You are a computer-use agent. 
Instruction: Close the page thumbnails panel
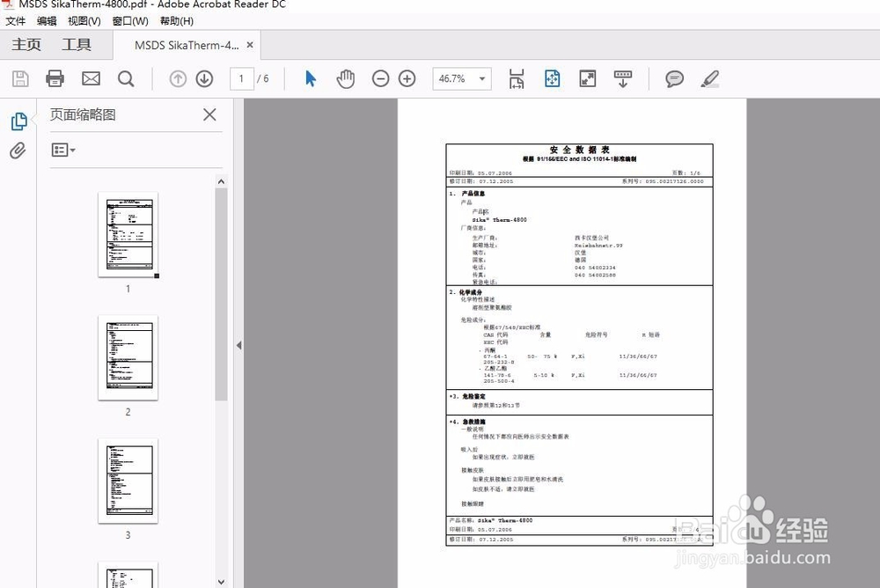[209, 114]
